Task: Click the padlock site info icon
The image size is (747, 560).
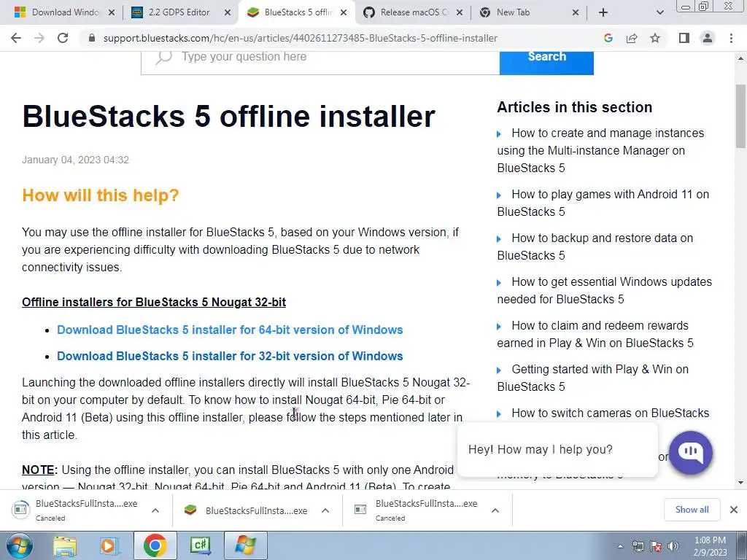Action: coord(92,38)
